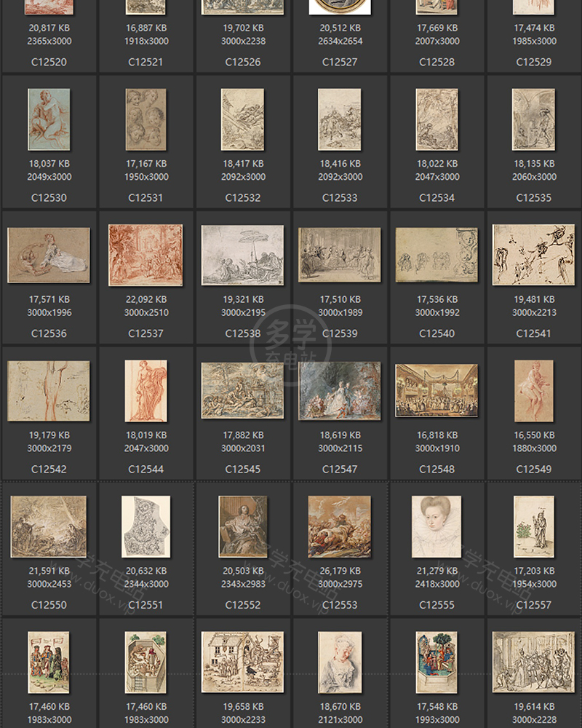The height and width of the screenshot is (728, 582).
Task: Click the C12555 woman portrait thumbnail
Action: 436,526
